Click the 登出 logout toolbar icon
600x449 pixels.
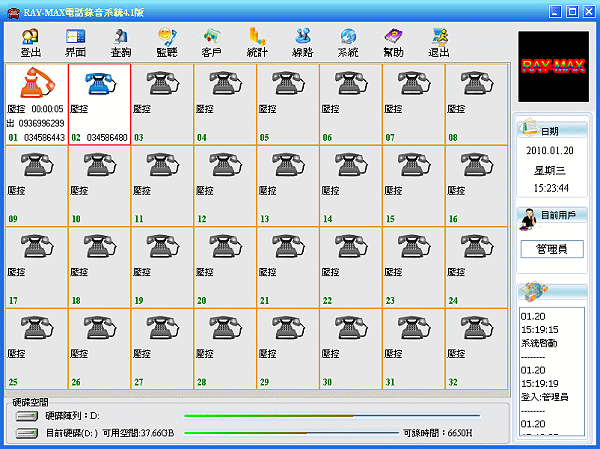click(x=30, y=42)
